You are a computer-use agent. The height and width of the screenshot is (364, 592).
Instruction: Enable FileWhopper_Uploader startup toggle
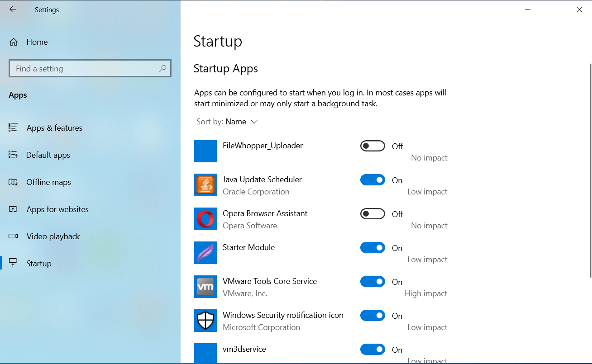[x=372, y=146]
